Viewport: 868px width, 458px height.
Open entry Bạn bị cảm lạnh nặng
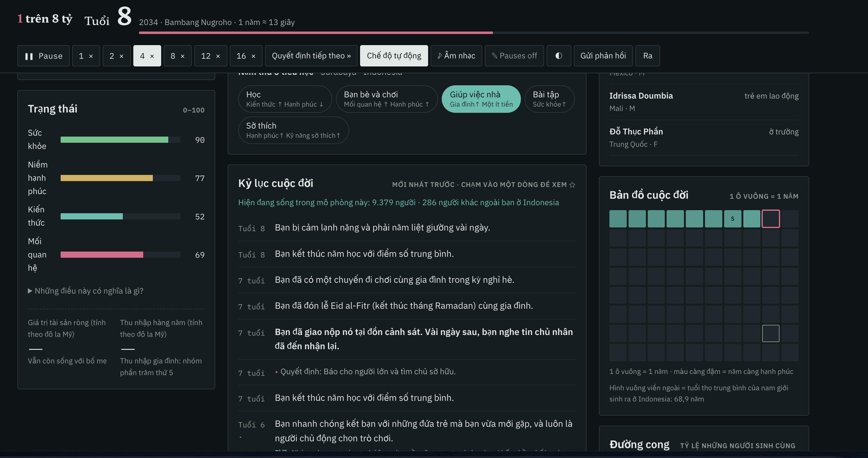tap(407, 228)
